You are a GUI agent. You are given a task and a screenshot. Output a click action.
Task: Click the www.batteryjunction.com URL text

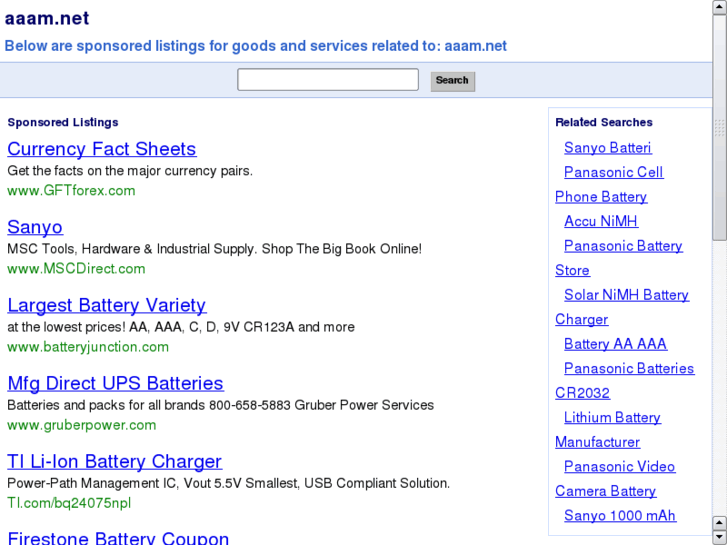pos(88,347)
